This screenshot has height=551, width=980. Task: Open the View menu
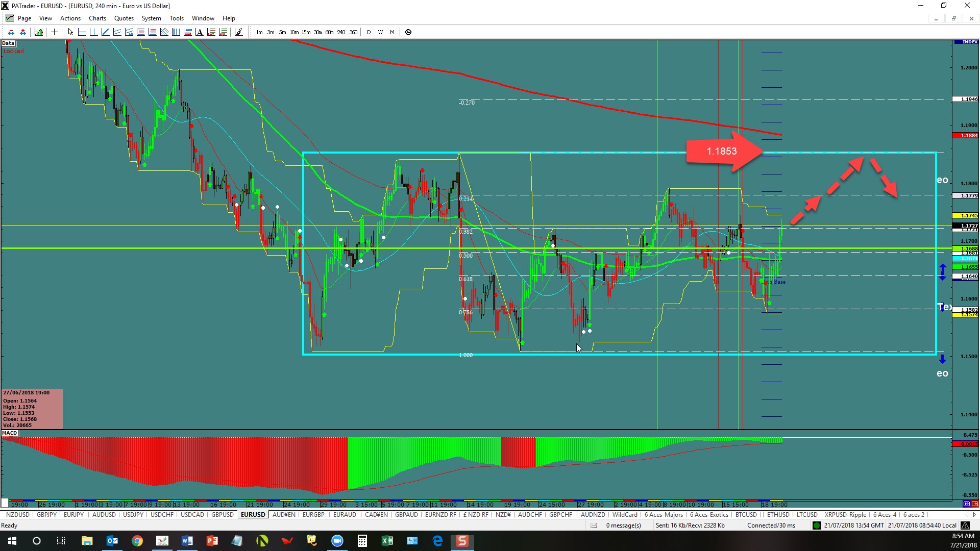(x=45, y=18)
